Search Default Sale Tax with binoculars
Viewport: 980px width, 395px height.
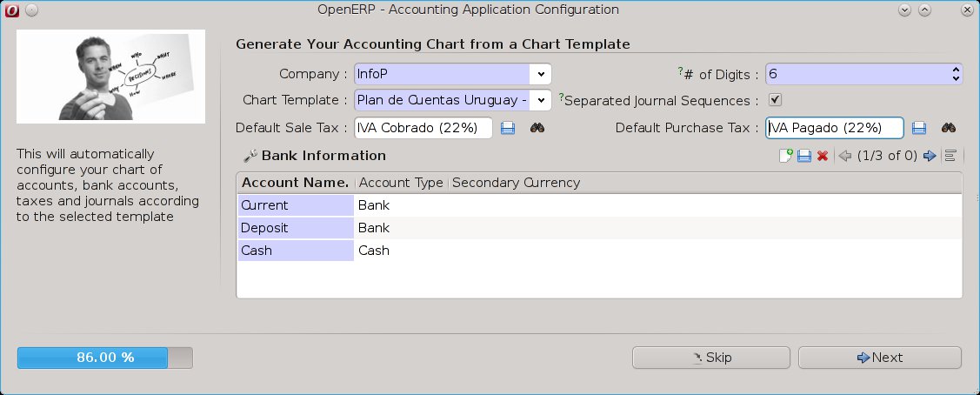point(537,128)
